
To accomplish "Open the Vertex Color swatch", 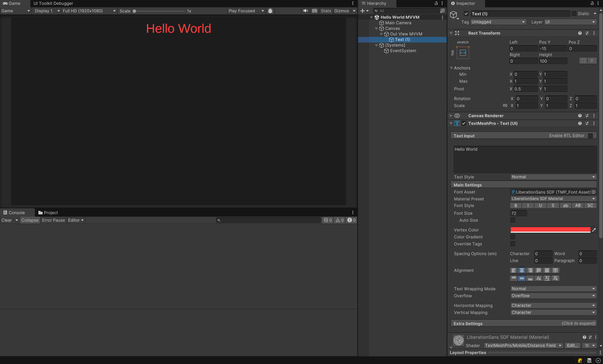I will click(x=550, y=230).
